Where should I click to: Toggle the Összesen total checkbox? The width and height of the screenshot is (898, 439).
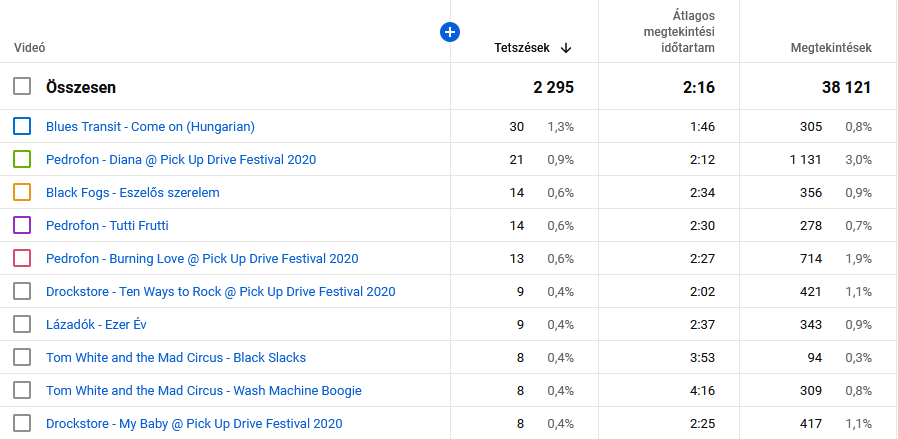pos(22,86)
